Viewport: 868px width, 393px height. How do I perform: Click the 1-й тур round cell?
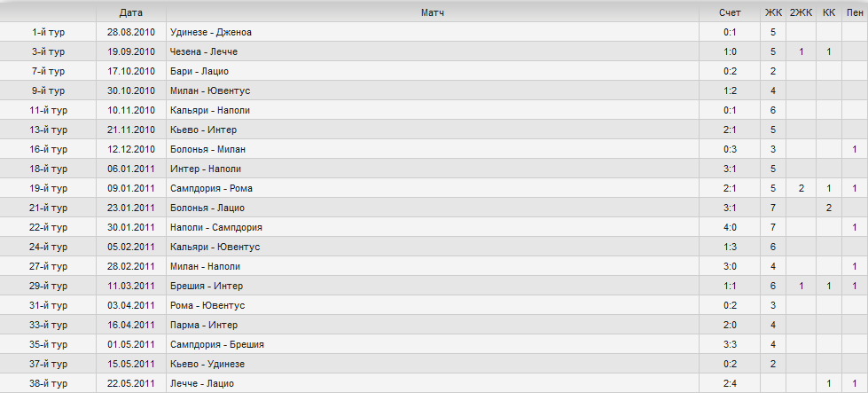pos(48,32)
